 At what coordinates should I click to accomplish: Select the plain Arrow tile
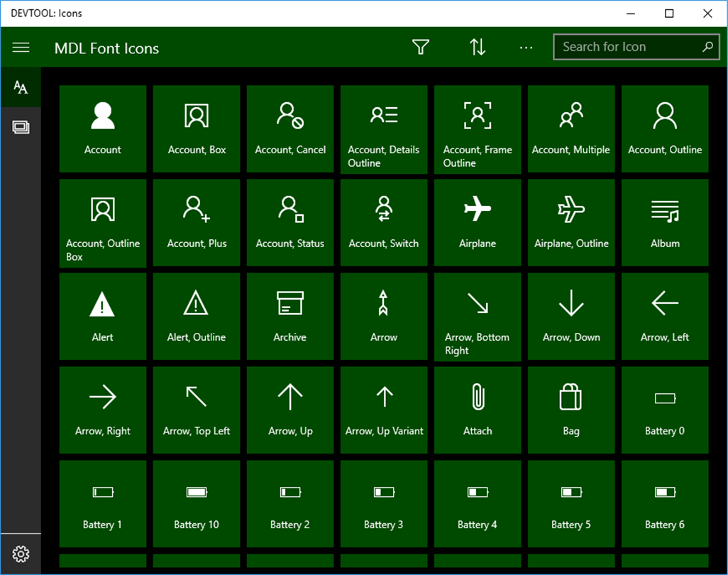click(x=384, y=317)
